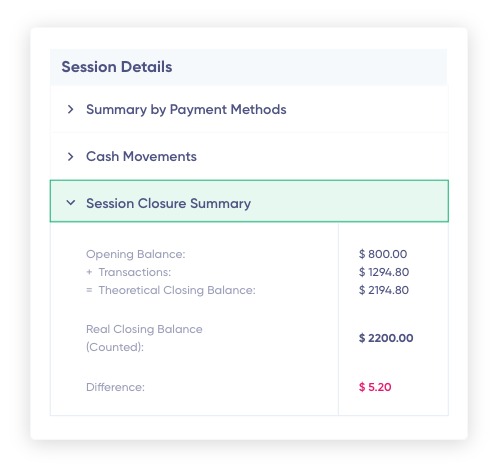The height and width of the screenshot is (473, 498).
Task: Click the equals sign before Theoretical Closing
Action: point(89,290)
